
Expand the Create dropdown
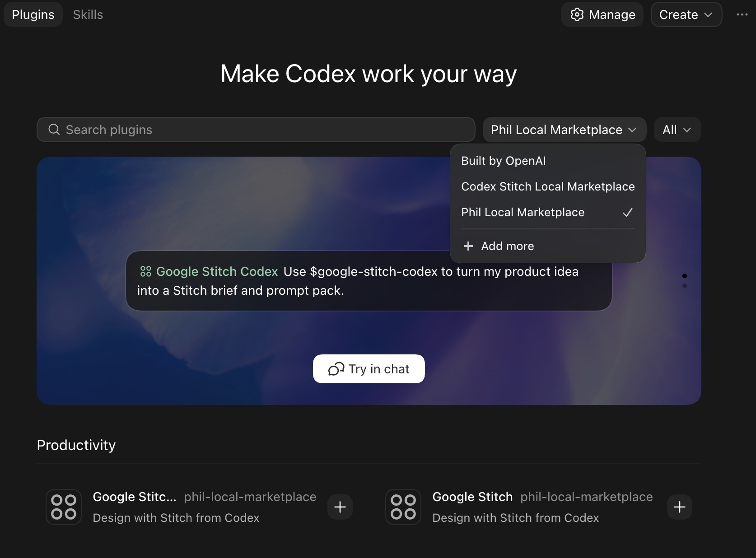(x=686, y=15)
